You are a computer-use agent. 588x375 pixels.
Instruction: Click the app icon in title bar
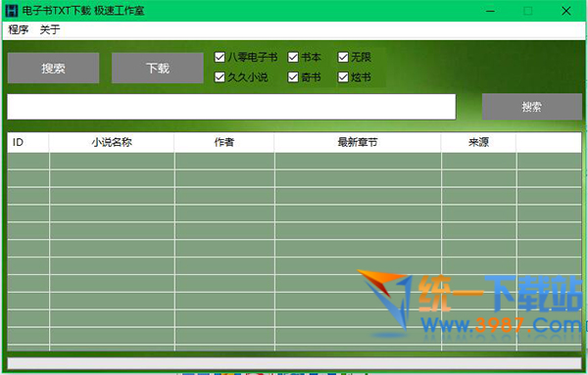pyautogui.click(x=12, y=11)
